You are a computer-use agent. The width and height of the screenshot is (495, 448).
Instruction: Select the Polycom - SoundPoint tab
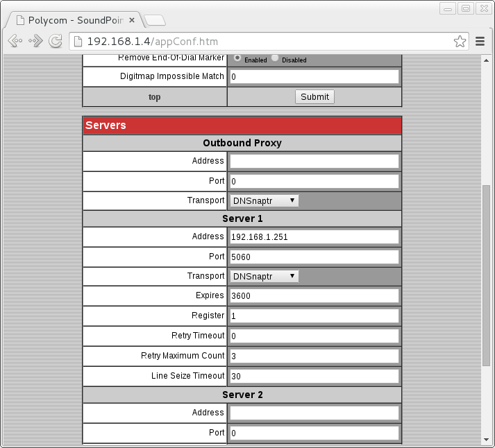point(76,20)
